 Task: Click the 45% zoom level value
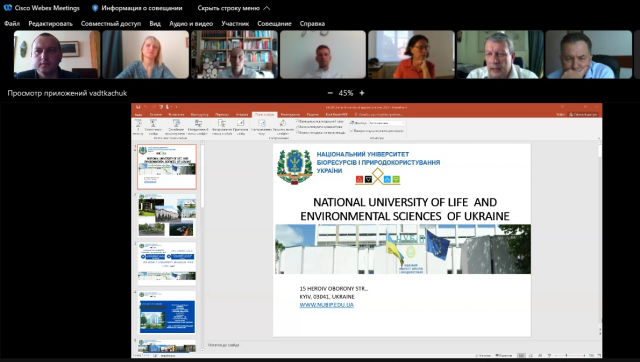click(x=346, y=93)
